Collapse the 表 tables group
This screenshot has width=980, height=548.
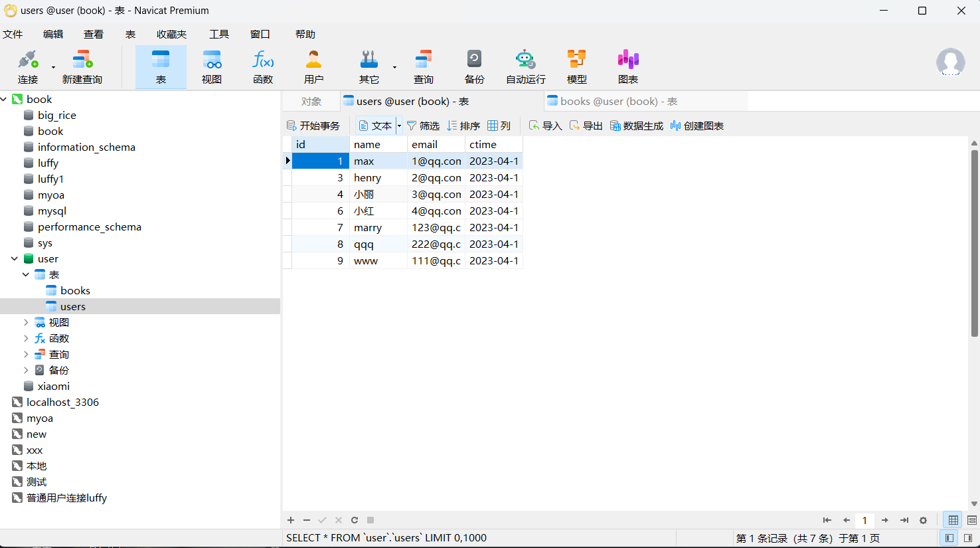[x=26, y=274]
